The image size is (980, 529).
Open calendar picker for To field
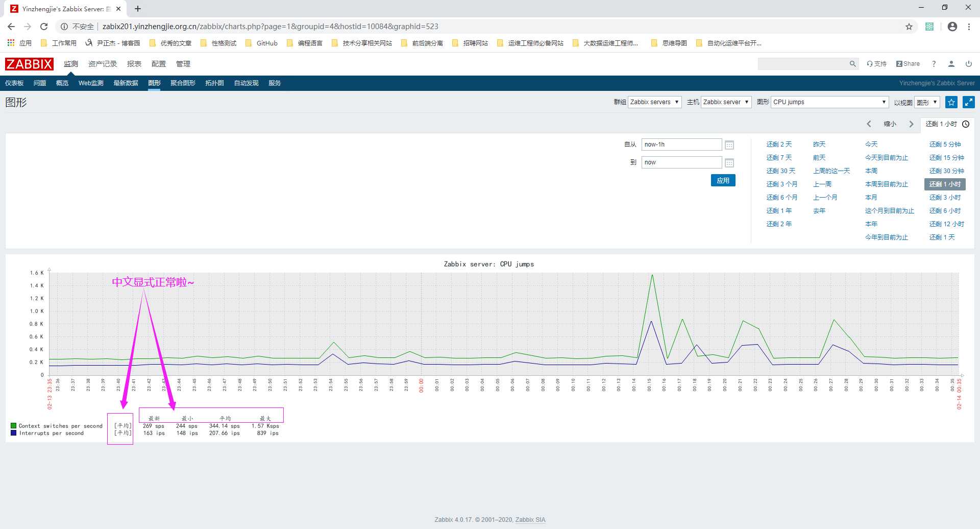[x=729, y=163]
